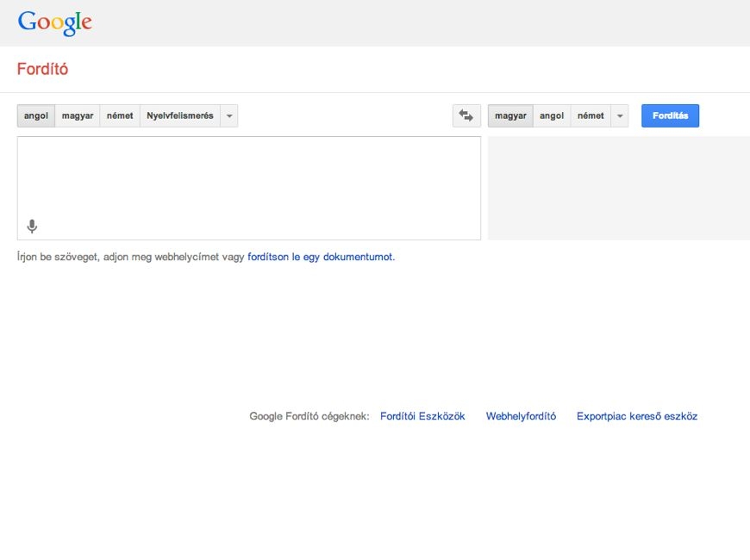The image size is (750, 560).
Task: Set target language to angol
Action: [552, 115]
